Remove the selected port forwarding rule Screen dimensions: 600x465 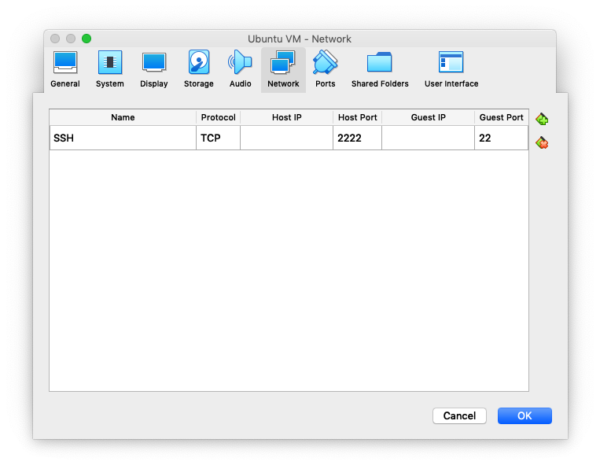[x=542, y=143]
